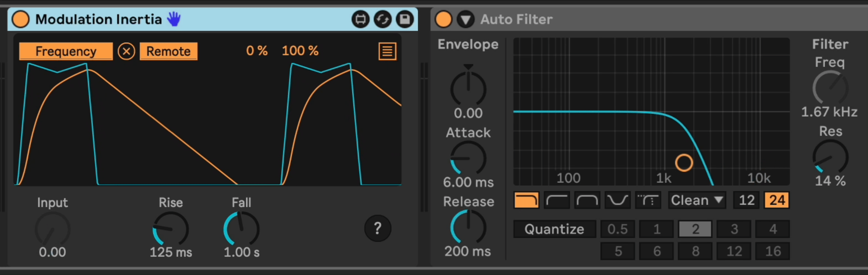Select the band-pass filter shape icon
Image resolution: width=868 pixels, height=275 pixels.
pyautogui.click(x=587, y=200)
